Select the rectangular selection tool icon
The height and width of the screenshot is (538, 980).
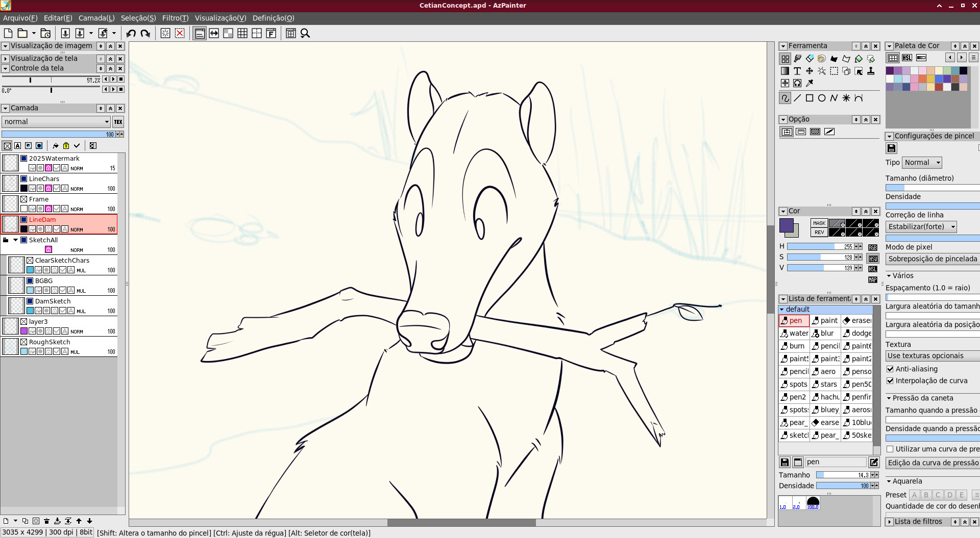pos(834,71)
